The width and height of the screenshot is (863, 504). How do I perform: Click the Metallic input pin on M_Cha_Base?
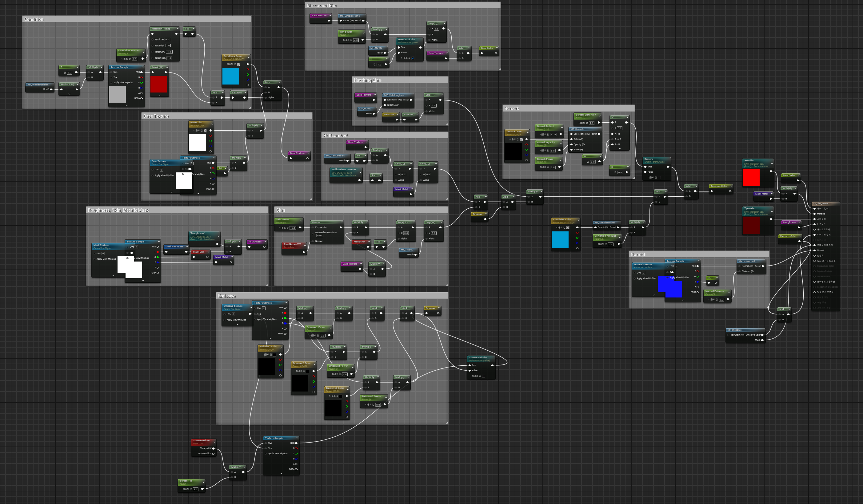pos(815,214)
